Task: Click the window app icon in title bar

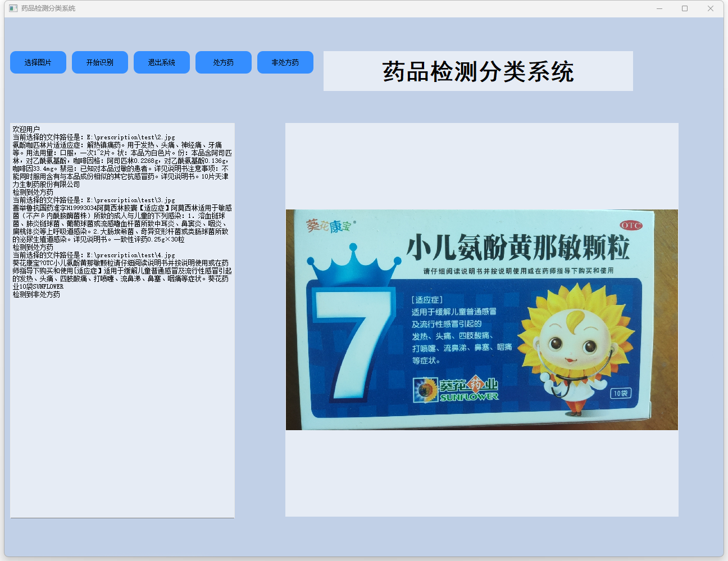Action: pos(13,8)
